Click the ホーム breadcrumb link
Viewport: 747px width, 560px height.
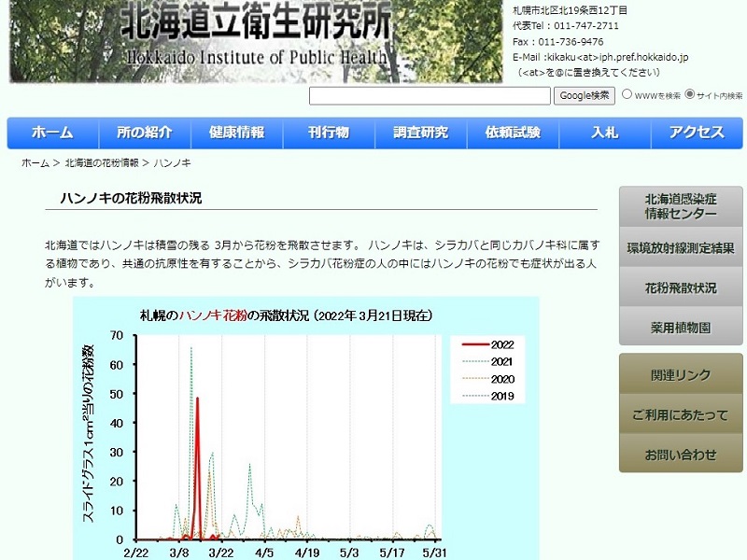pyautogui.click(x=35, y=162)
